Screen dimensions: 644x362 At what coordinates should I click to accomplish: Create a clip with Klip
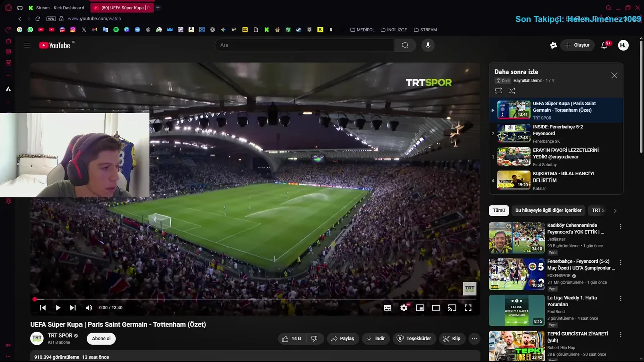tap(451, 339)
